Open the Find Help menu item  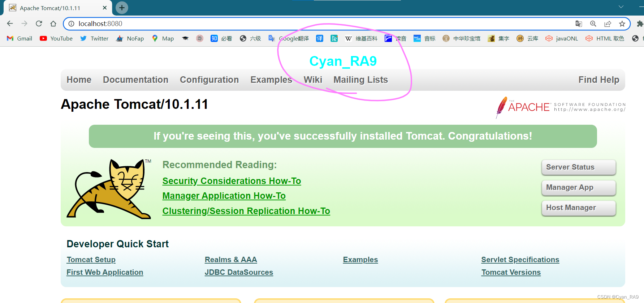pyautogui.click(x=599, y=80)
